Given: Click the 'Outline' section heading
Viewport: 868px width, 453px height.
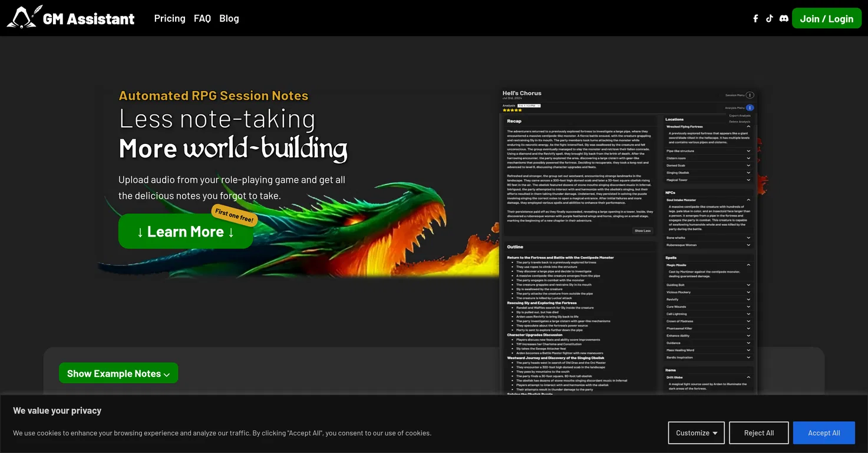Looking at the screenshot, I should point(515,247).
